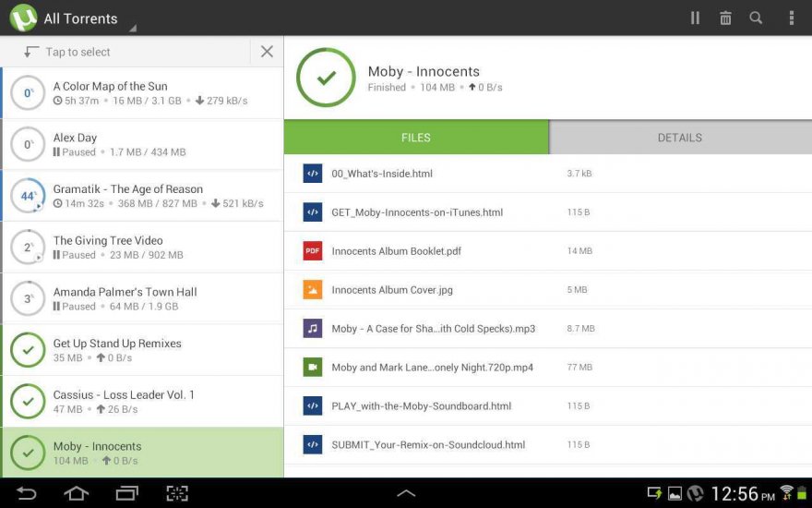Tap the 12:56 PM clock
The height and width of the screenshot is (508, 812).
point(743,493)
